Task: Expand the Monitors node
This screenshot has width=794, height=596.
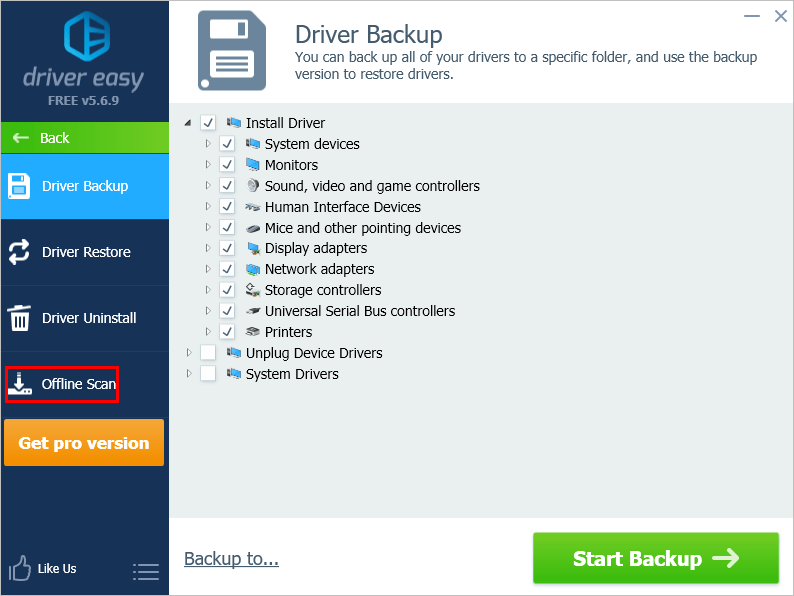Action: pyautogui.click(x=208, y=164)
